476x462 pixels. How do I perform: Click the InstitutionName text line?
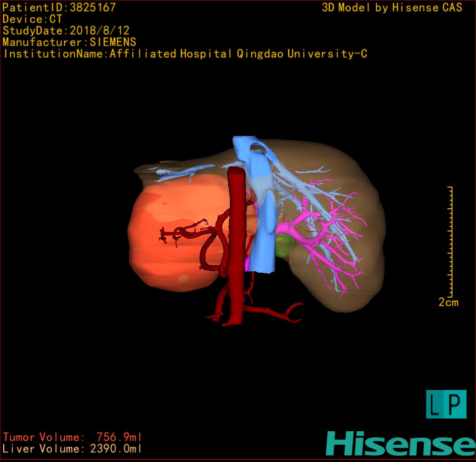[185, 54]
